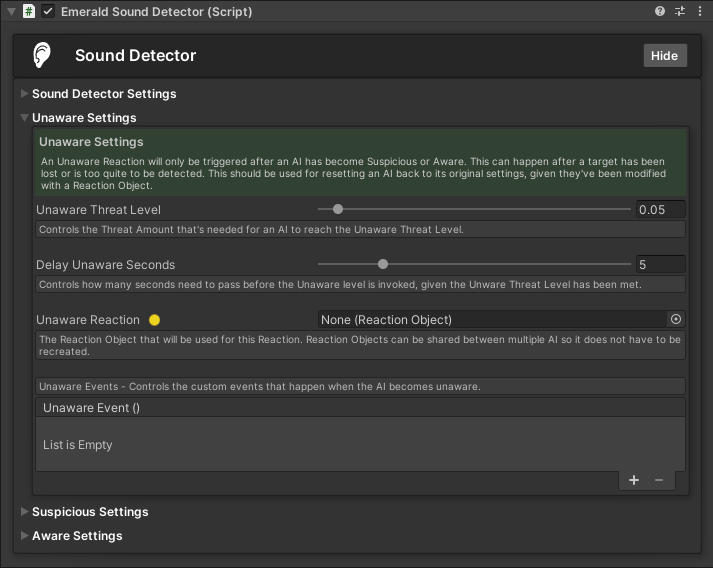
Task: Collapse the Emerald Sound Detector component foldout
Action: pos(11,12)
